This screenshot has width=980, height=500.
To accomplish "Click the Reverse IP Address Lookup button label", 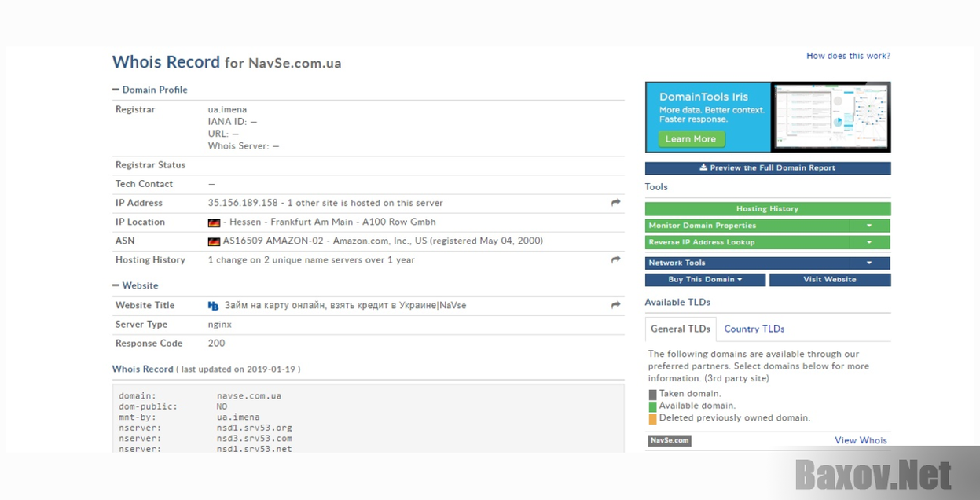I will [x=701, y=242].
